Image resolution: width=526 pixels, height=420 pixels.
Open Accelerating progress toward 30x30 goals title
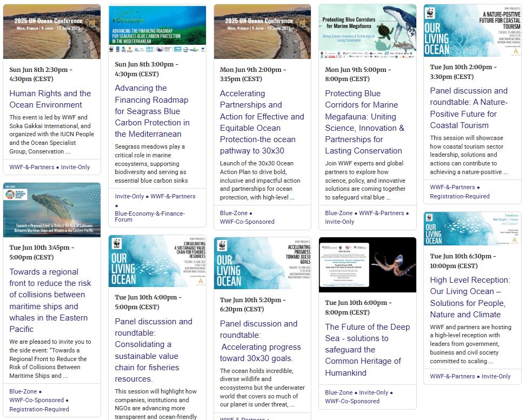point(261,341)
